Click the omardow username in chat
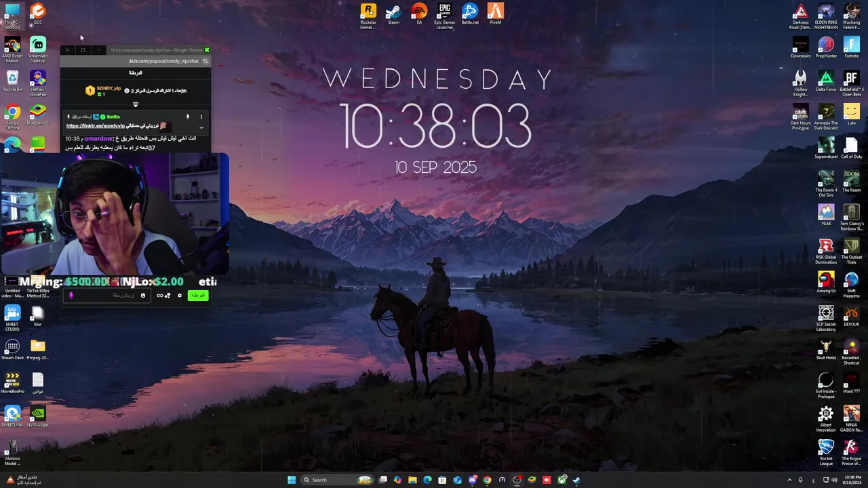The width and height of the screenshot is (868, 488). click(x=99, y=138)
